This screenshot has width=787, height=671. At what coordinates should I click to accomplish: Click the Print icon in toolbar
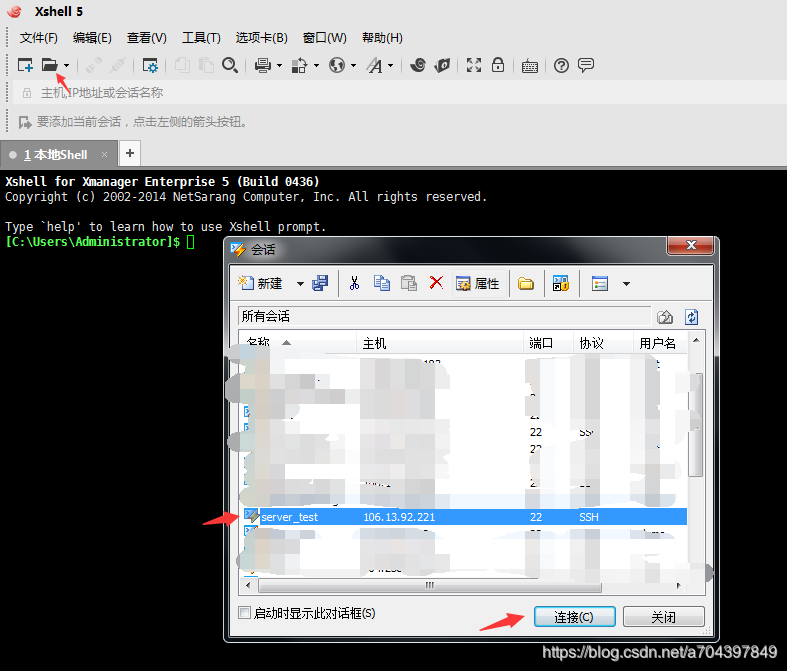point(263,65)
